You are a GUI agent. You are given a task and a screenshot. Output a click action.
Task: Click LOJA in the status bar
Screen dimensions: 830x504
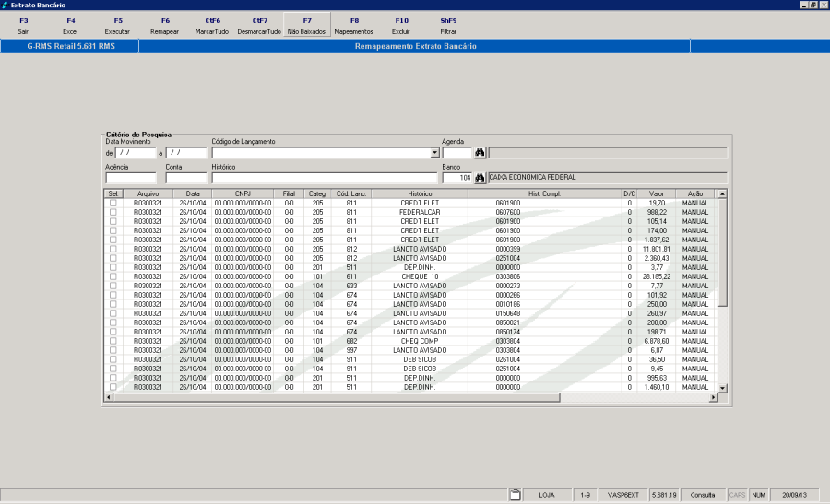(x=547, y=495)
